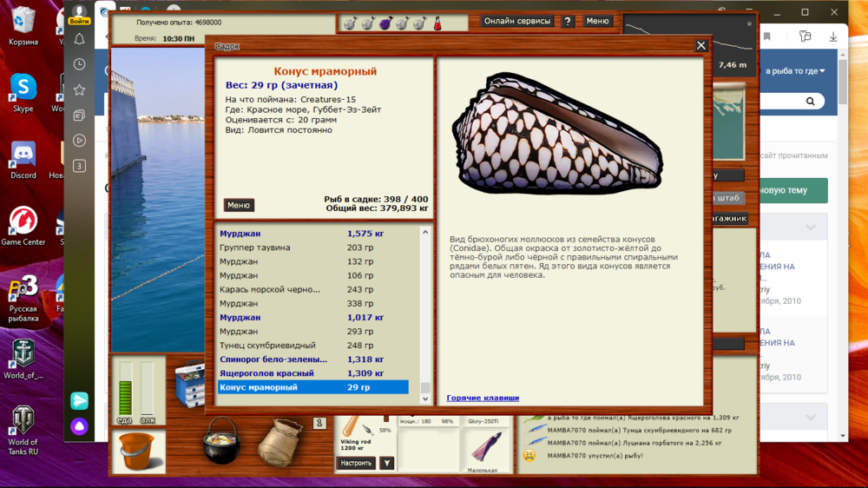Image resolution: width=868 pixels, height=488 pixels.
Task: Open browser extensions icon
Action: pyautogui.click(x=805, y=36)
